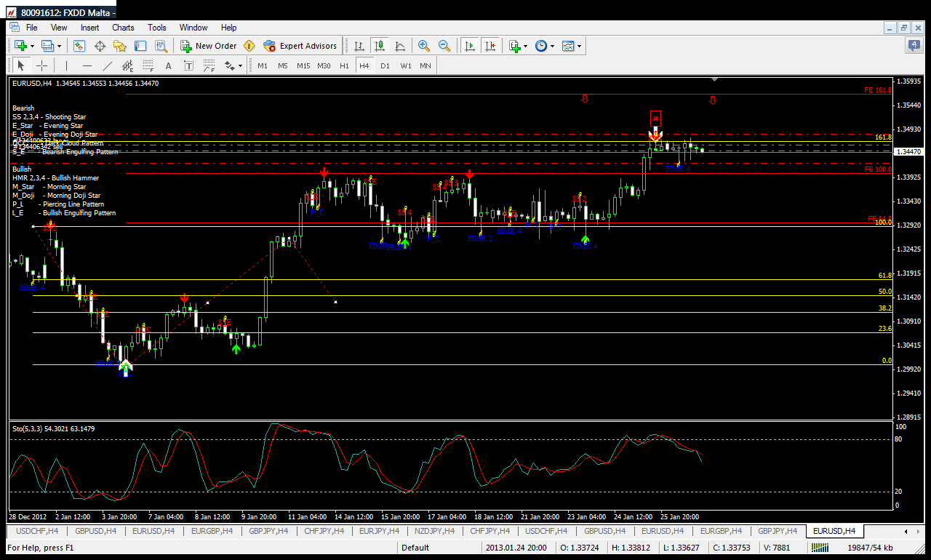
Task: Zoom in the chart with magnifier plus
Action: coord(423,46)
